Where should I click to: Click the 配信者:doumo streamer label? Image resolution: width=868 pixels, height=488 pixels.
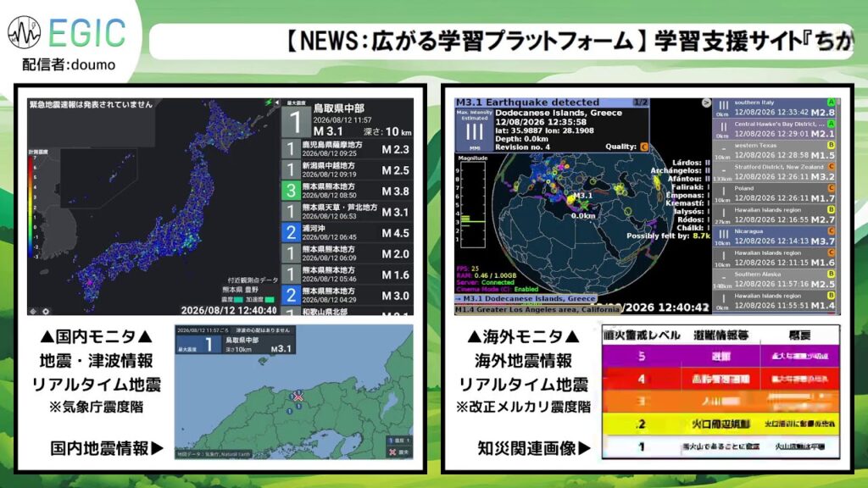click(x=70, y=64)
